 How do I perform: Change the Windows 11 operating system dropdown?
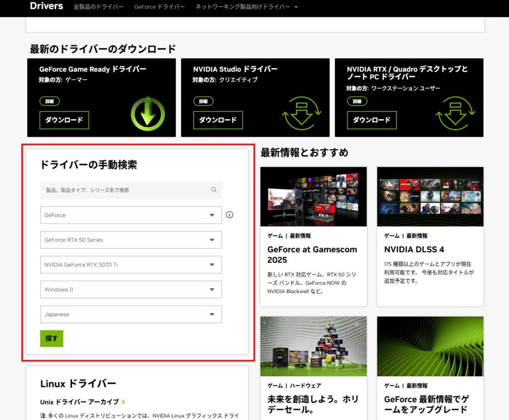131,290
